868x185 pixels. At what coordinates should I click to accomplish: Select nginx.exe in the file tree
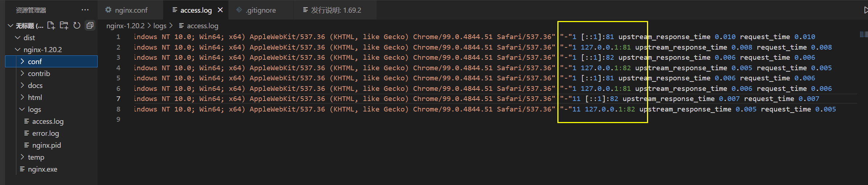pos(42,169)
